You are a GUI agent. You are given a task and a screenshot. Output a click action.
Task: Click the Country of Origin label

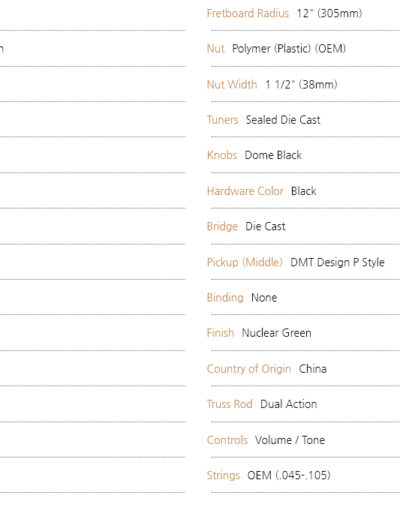coord(249,369)
